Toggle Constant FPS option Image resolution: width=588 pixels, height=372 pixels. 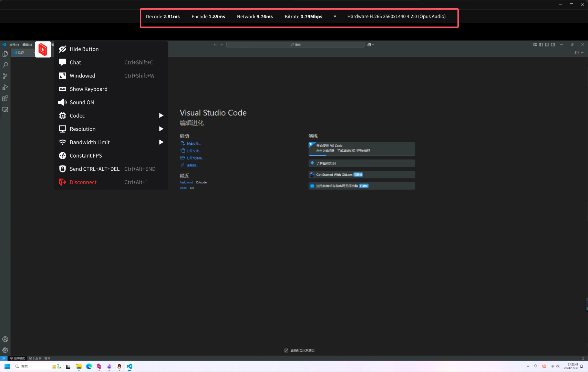pos(85,156)
